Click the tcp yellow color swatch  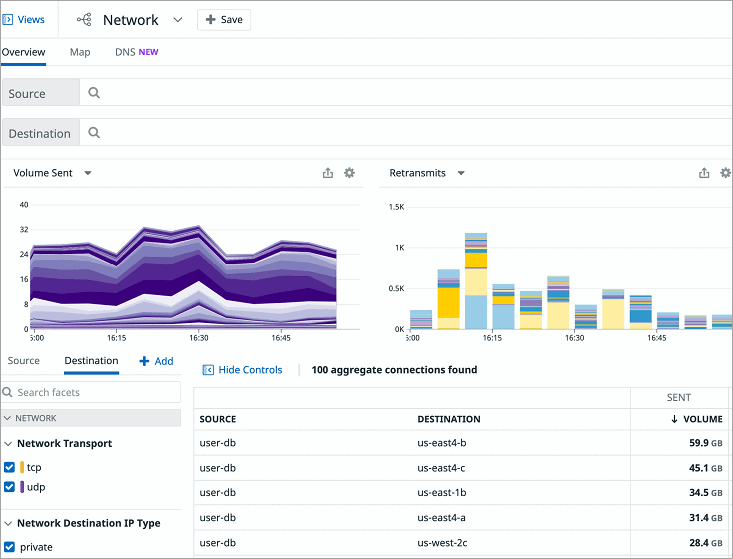[x=22, y=467]
